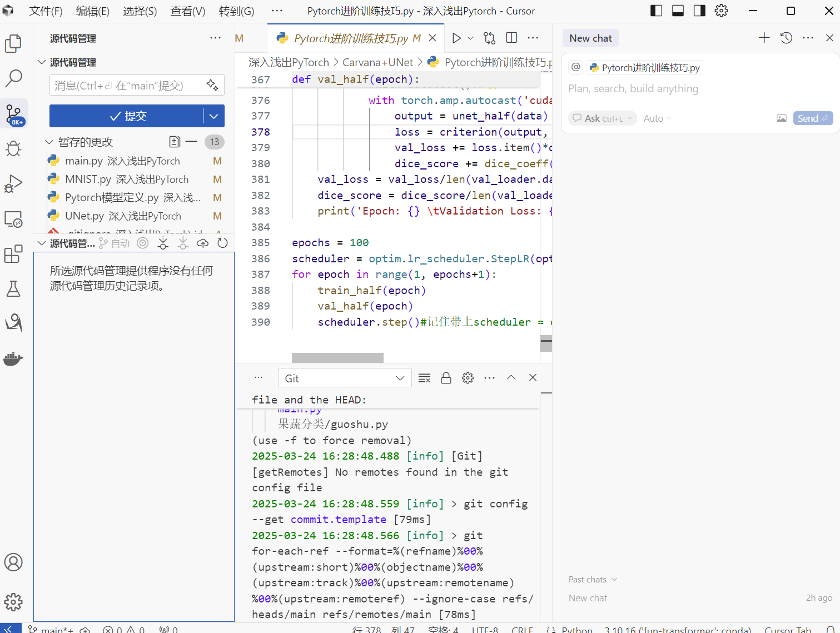Open the 转到(G) menu

(237, 11)
